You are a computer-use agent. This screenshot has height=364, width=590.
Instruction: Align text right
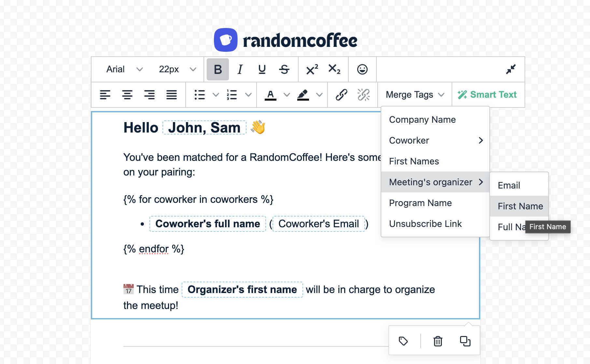click(149, 95)
